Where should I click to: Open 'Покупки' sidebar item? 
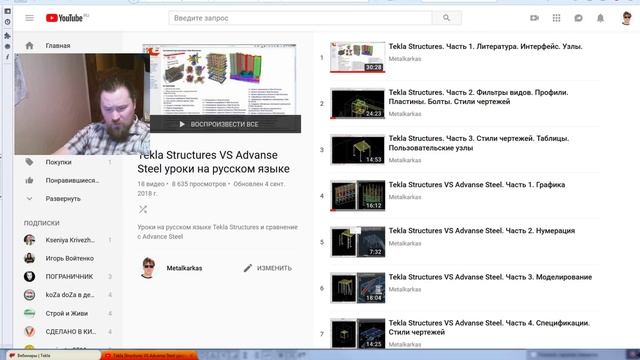pyautogui.click(x=58, y=162)
